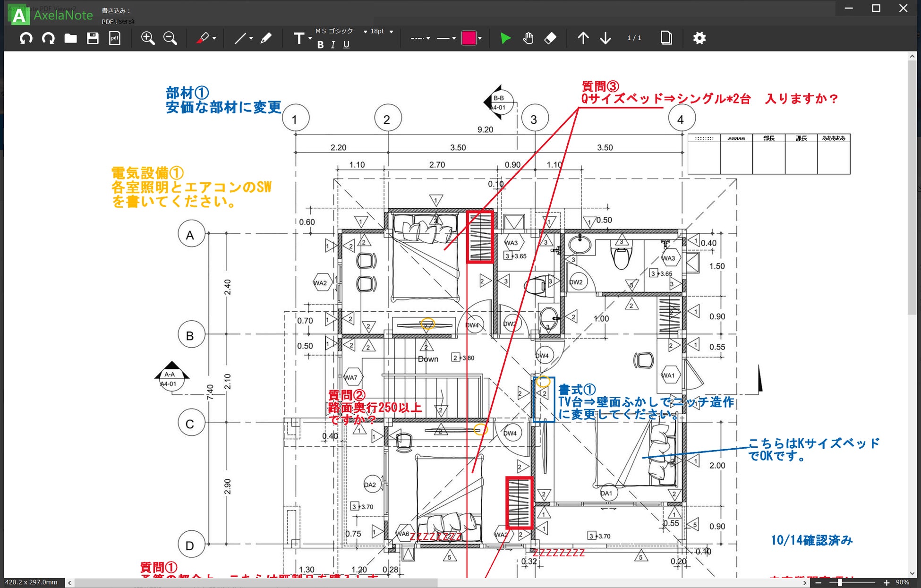Click zoom-in plus at bottom right

(887, 583)
